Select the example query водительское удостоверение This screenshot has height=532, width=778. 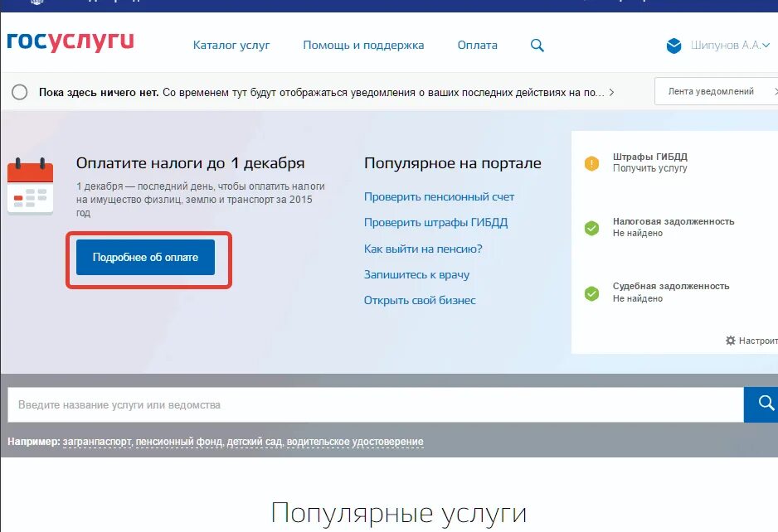(x=355, y=442)
